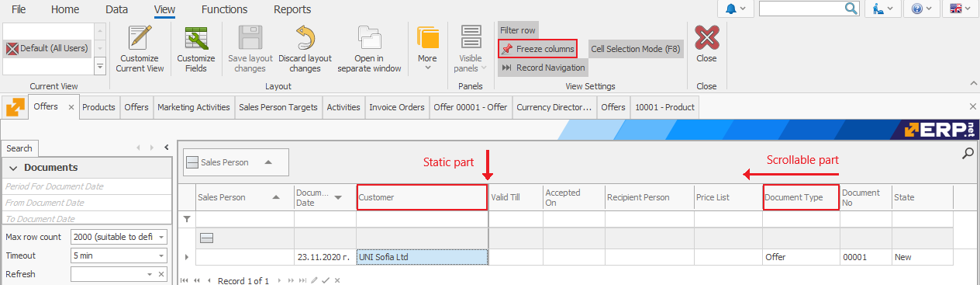Click cancel edit X in navigator
980x285 pixels.
tap(337, 280)
